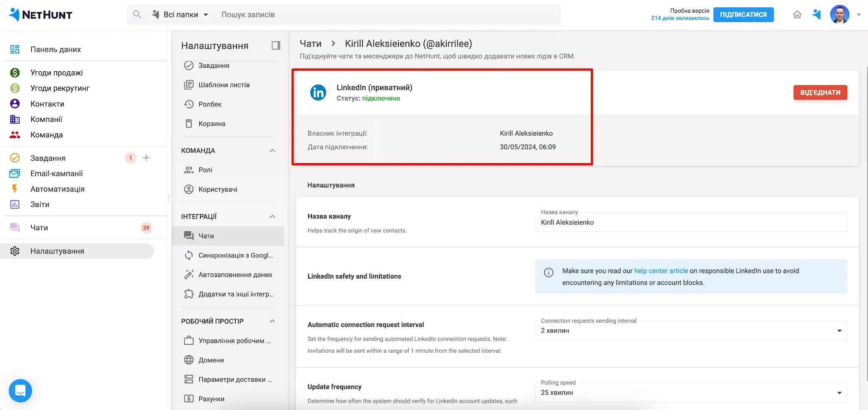
Task: Click the ПІДПИСАТИСЯ subscribe button
Action: 743,14
